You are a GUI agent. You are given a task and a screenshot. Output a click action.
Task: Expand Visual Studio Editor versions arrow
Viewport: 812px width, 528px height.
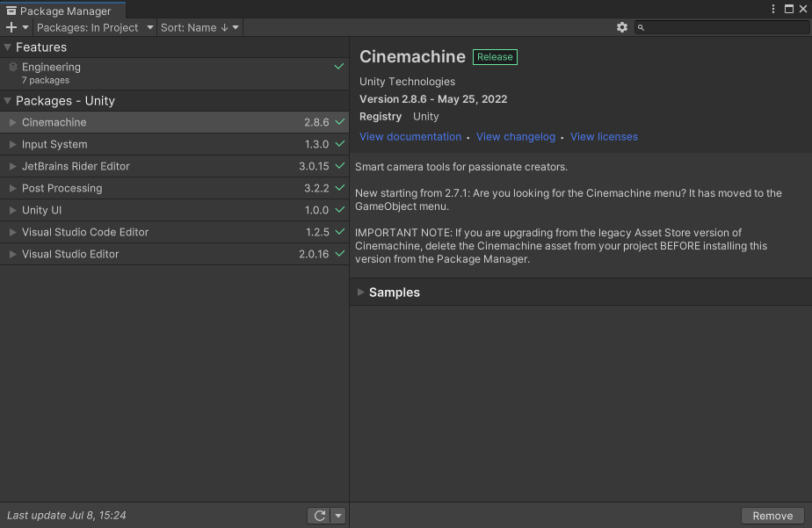point(13,254)
